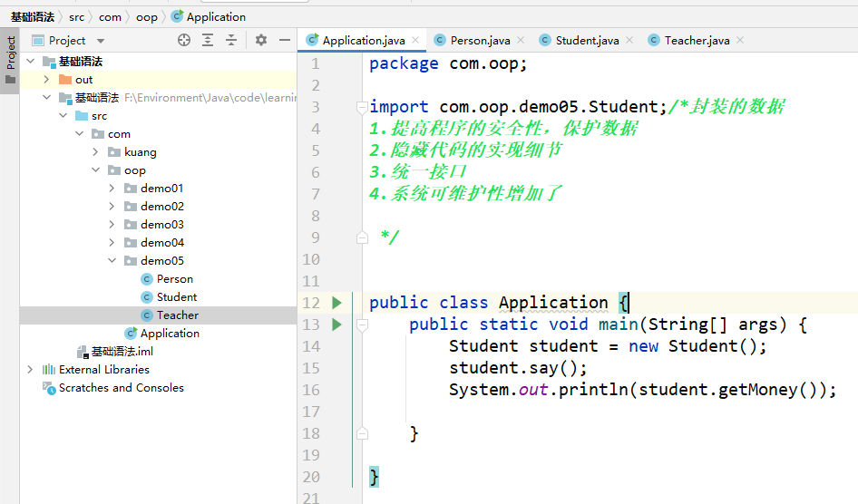Close the Person.java tab
858x504 pixels.
click(521, 40)
